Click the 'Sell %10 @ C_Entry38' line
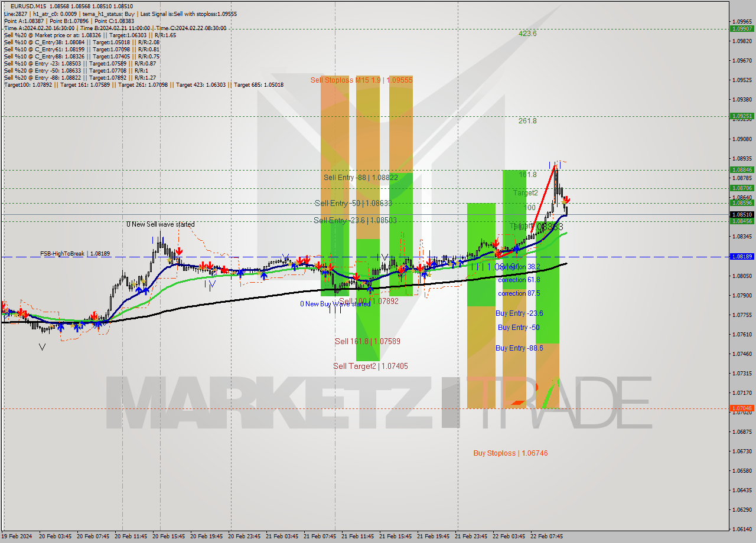This screenshot has width=756, height=543. click(82, 42)
